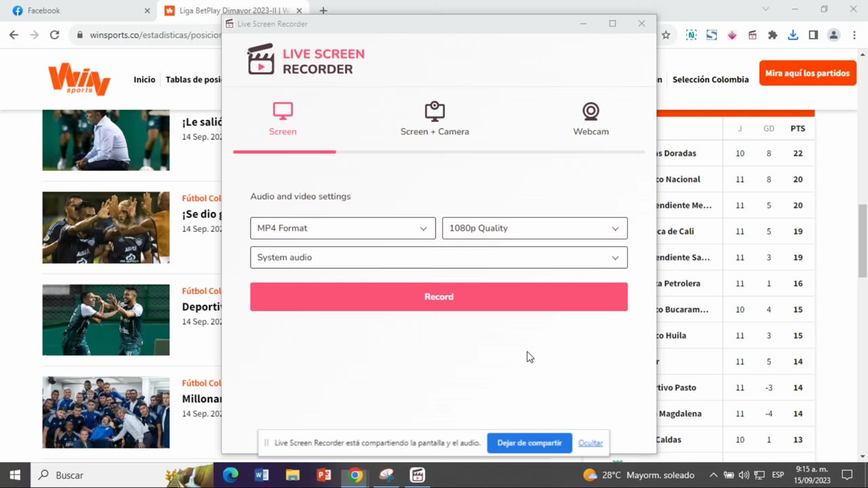The image size is (868, 488).
Task: Click Dejar de compartir button
Action: tap(530, 443)
